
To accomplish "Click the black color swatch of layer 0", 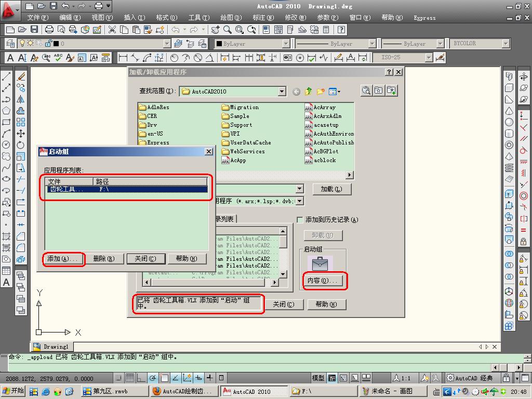I will pyautogui.click(x=56, y=44).
